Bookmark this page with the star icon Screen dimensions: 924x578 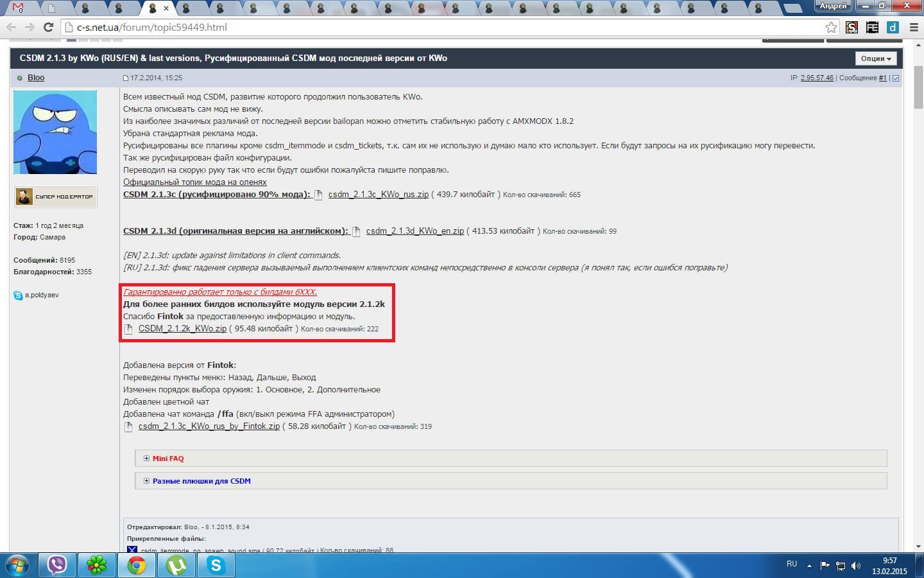pos(832,27)
